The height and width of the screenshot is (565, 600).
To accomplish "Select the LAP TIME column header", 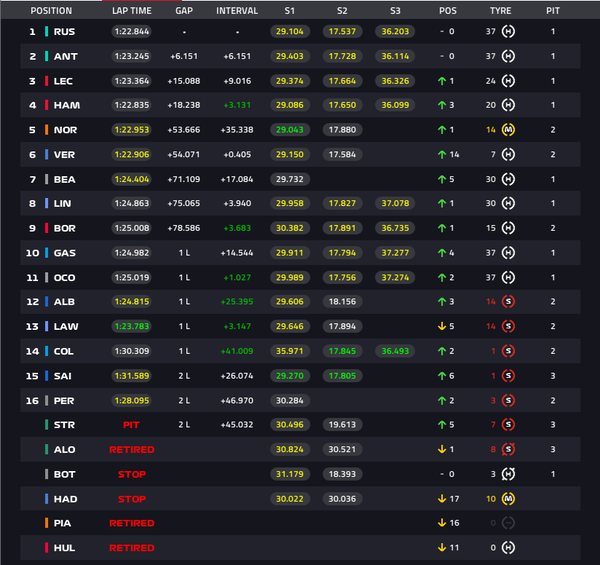I will [132, 11].
